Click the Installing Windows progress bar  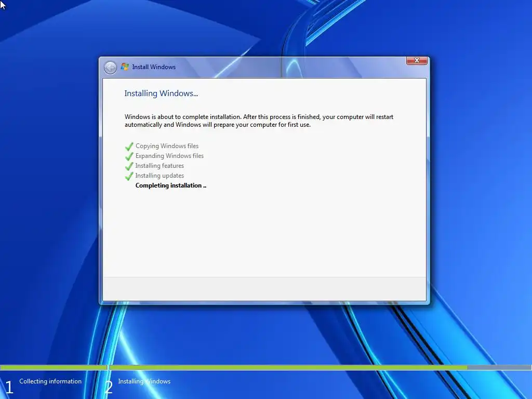[x=320, y=367]
